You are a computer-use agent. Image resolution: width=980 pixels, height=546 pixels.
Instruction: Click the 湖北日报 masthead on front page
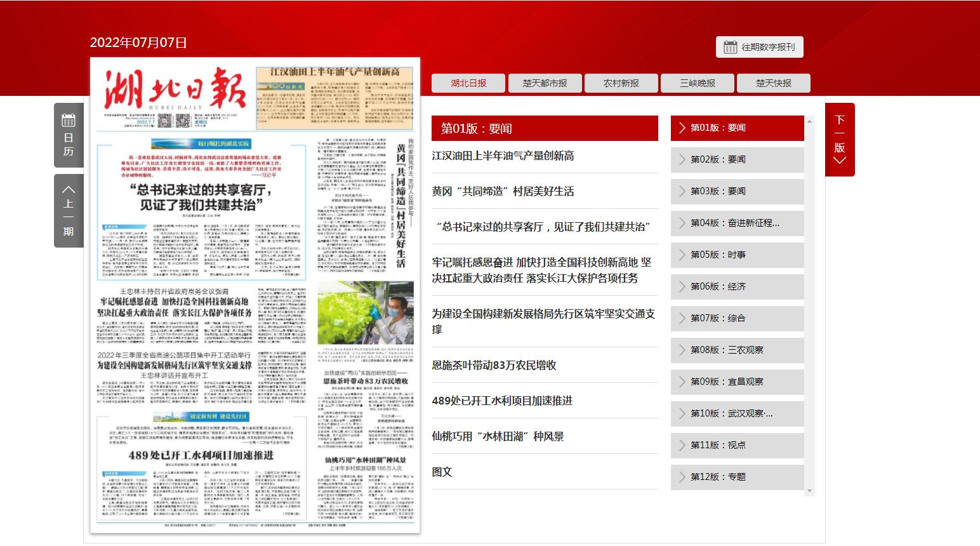click(175, 89)
